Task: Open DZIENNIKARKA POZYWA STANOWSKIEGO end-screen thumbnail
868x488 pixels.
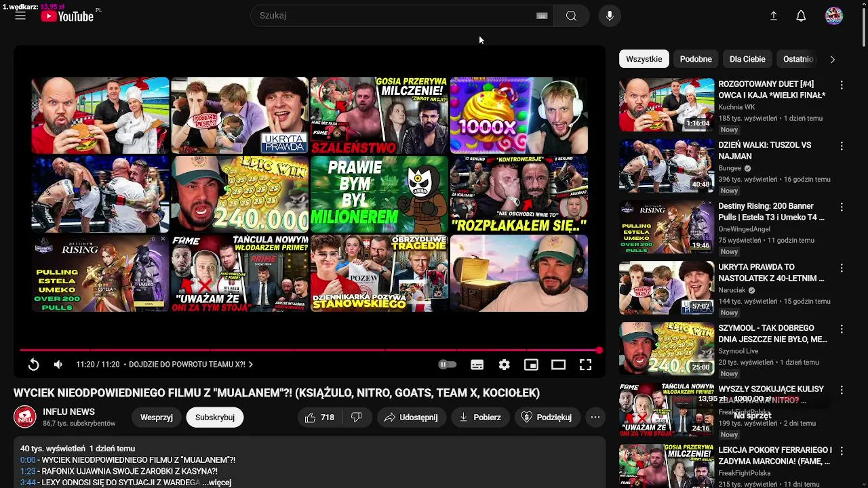Action: point(379,273)
